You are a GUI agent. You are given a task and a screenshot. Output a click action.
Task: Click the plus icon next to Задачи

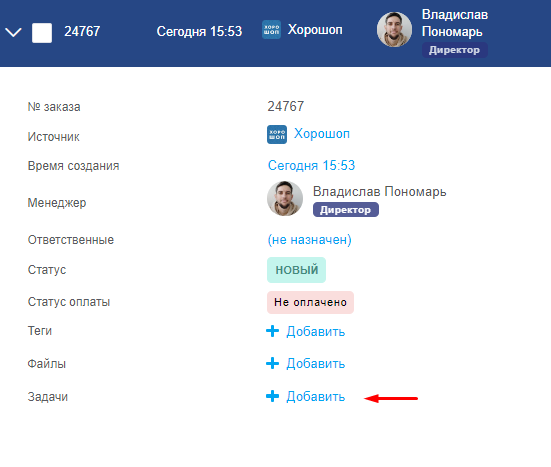[272, 396]
